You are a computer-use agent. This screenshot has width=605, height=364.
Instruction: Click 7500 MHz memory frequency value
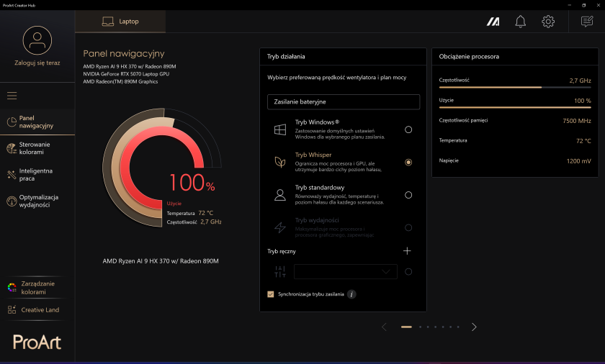point(576,121)
